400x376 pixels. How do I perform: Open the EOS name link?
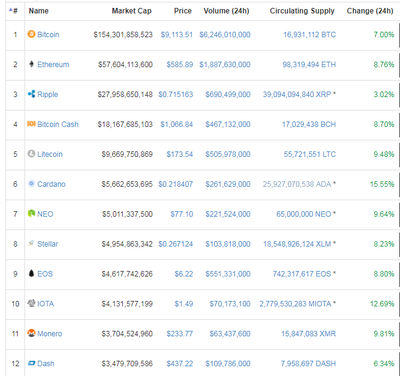[x=45, y=274]
